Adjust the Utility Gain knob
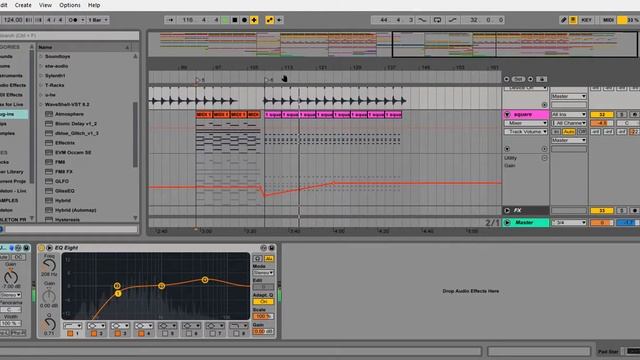640x360 pixels. click(x=11, y=278)
